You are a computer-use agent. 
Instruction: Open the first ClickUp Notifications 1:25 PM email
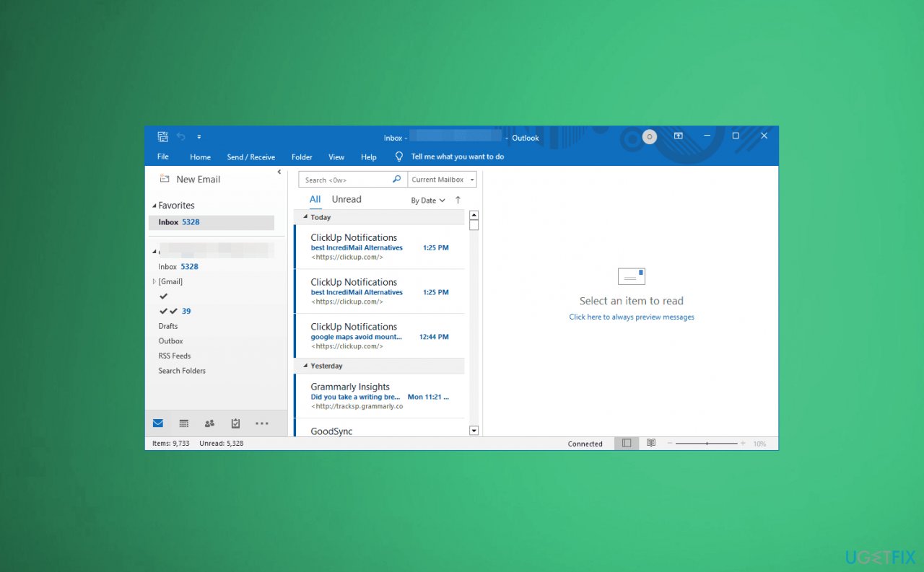[380, 247]
